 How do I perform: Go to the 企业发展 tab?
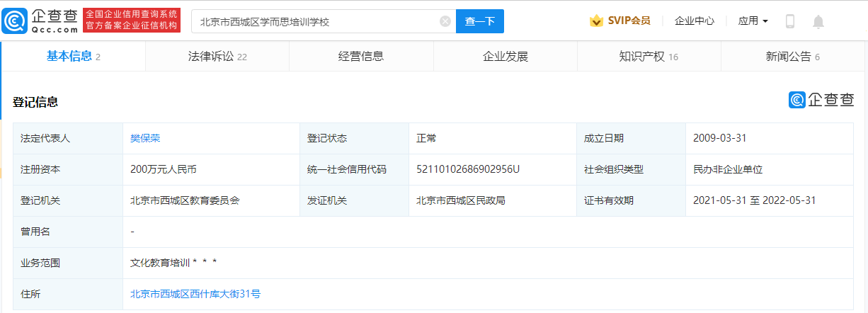(x=505, y=57)
